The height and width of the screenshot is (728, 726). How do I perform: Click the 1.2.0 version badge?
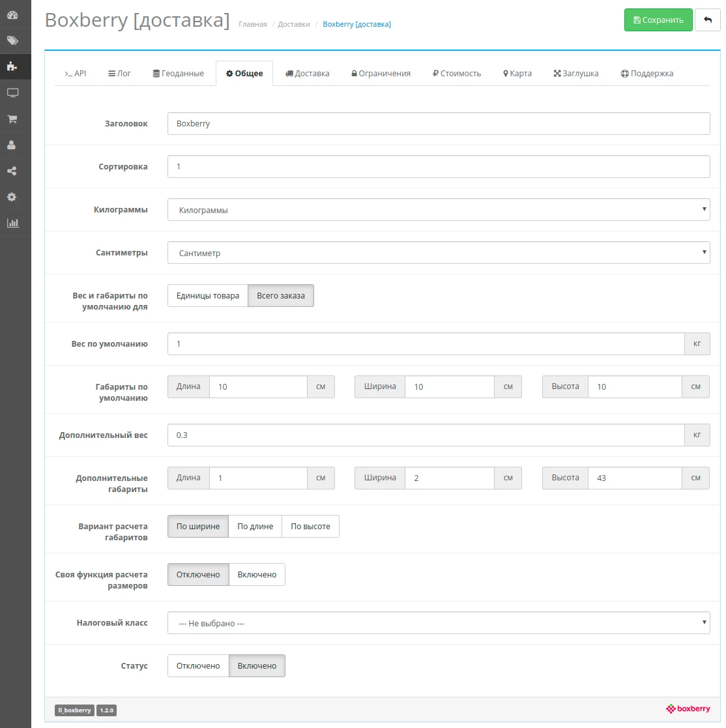(x=107, y=710)
